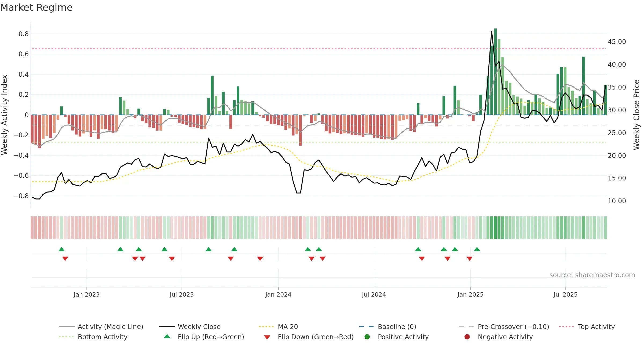Click the Weekly Close Price axis title
644x362 pixels.
point(636,115)
